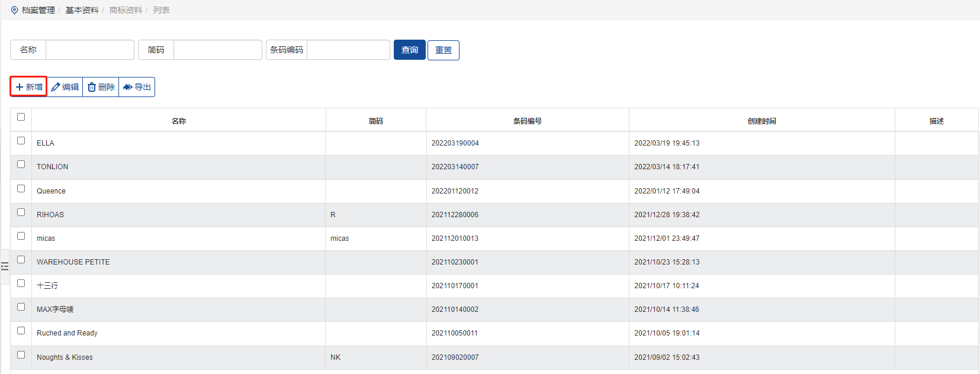Focus the 名称 name input field

coord(89,50)
